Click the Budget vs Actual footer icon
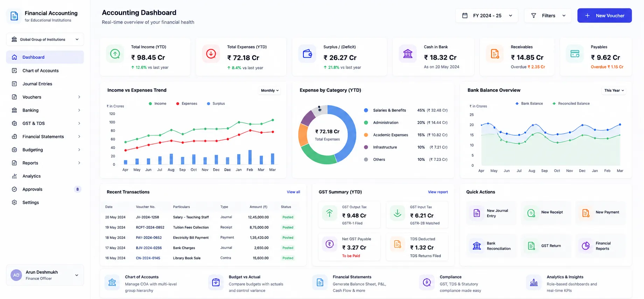Viewport: 644px width, 299px height. tap(216, 283)
